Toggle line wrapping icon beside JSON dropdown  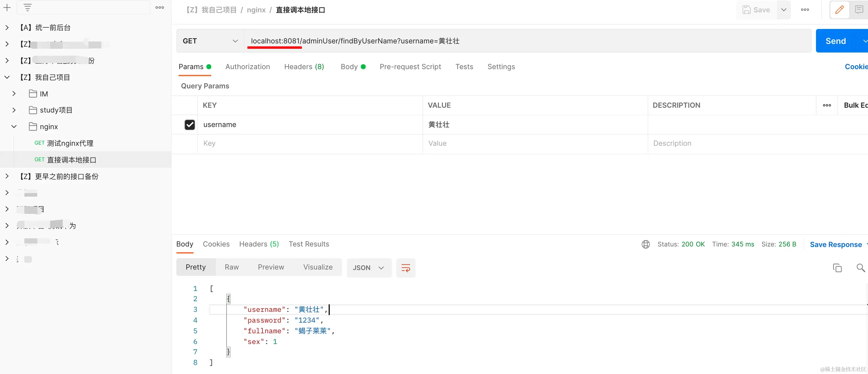406,268
